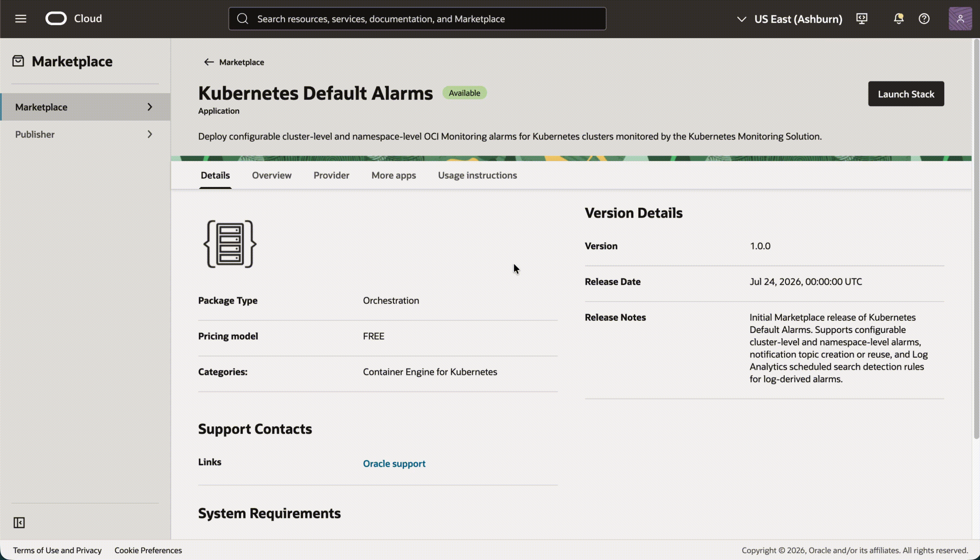Open Cookie Preferences in the footer
This screenshot has width=980, height=560.
148,550
